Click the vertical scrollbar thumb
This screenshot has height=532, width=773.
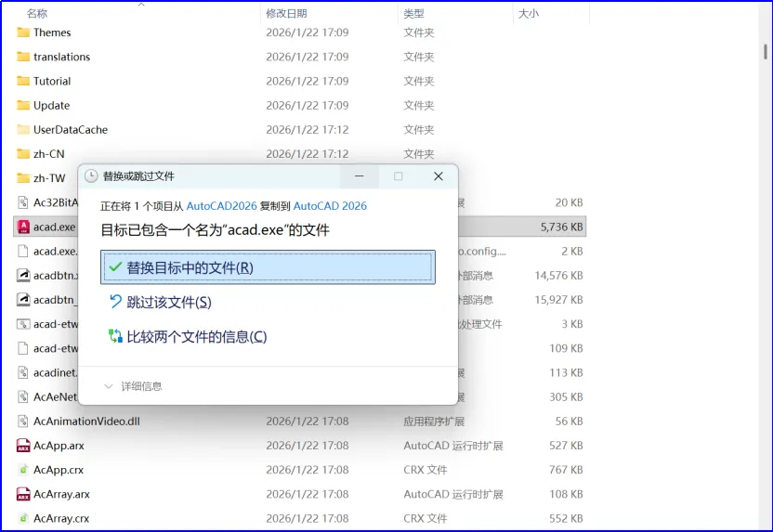tap(766, 52)
